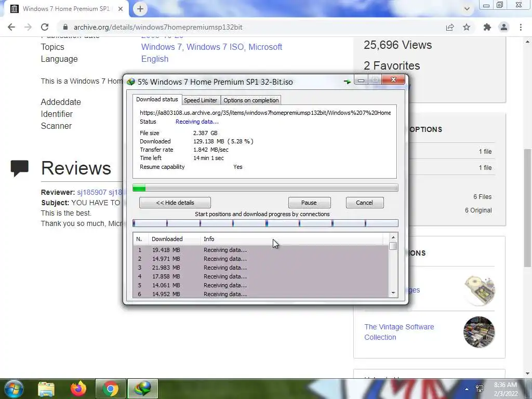
Task: Open reviewer sj185907 profile link
Action: (x=91, y=192)
